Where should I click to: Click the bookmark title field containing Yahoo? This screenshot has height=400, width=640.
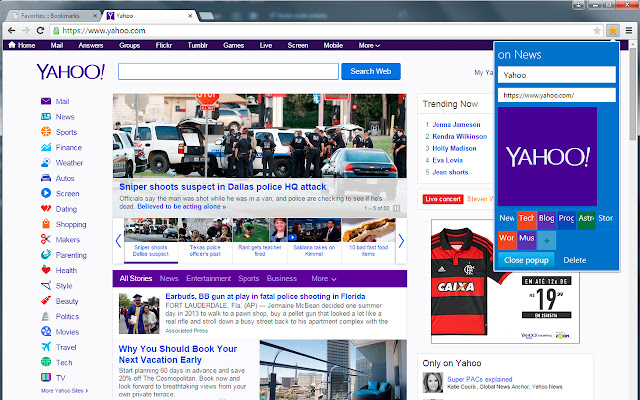click(556, 75)
